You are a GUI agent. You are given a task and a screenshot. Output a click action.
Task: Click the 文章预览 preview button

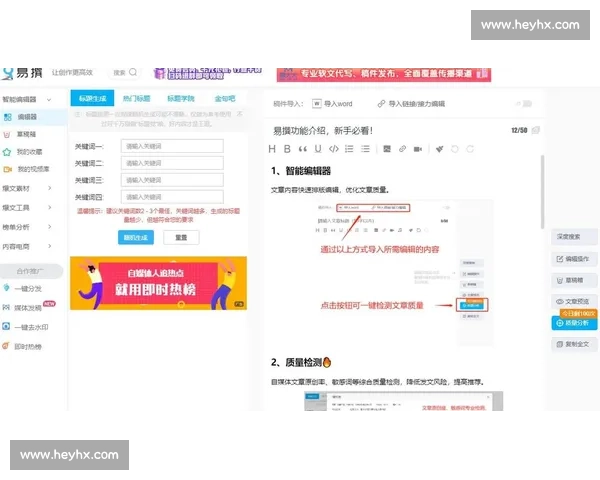click(574, 301)
